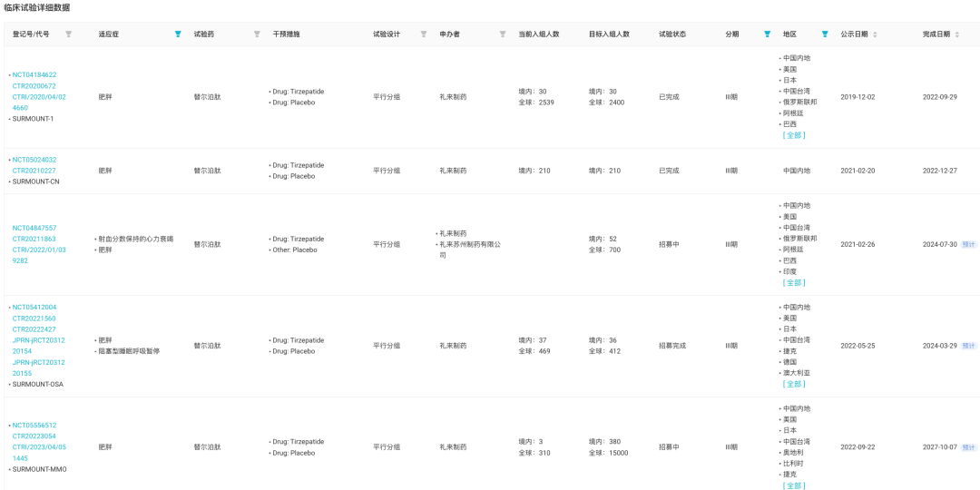The height and width of the screenshot is (490, 980).
Task: Open active filter icon for 分期 column
Action: tap(767, 34)
